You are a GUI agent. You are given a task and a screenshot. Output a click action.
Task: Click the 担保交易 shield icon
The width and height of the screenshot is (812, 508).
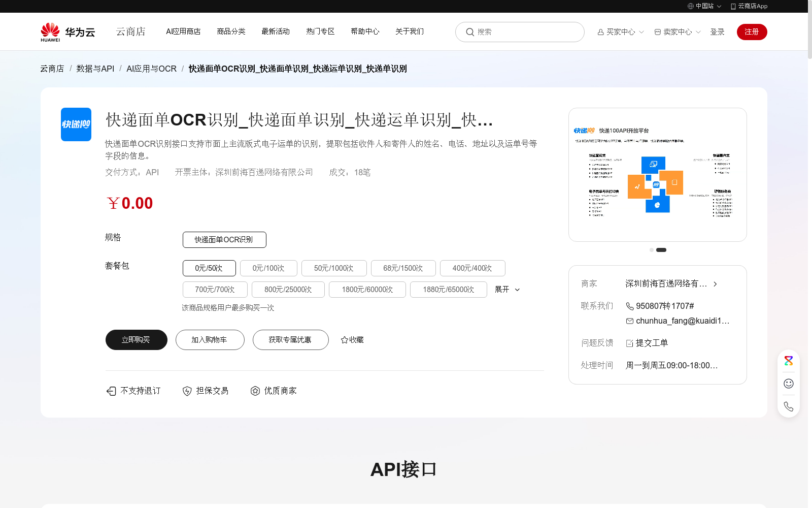point(187,391)
